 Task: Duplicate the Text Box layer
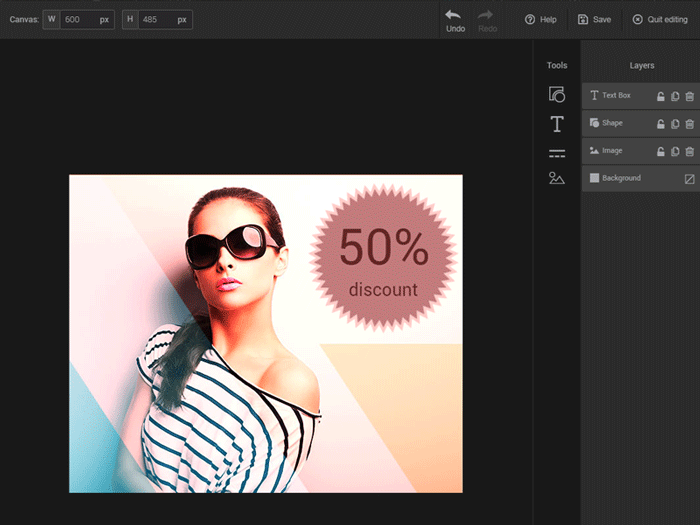[675, 97]
